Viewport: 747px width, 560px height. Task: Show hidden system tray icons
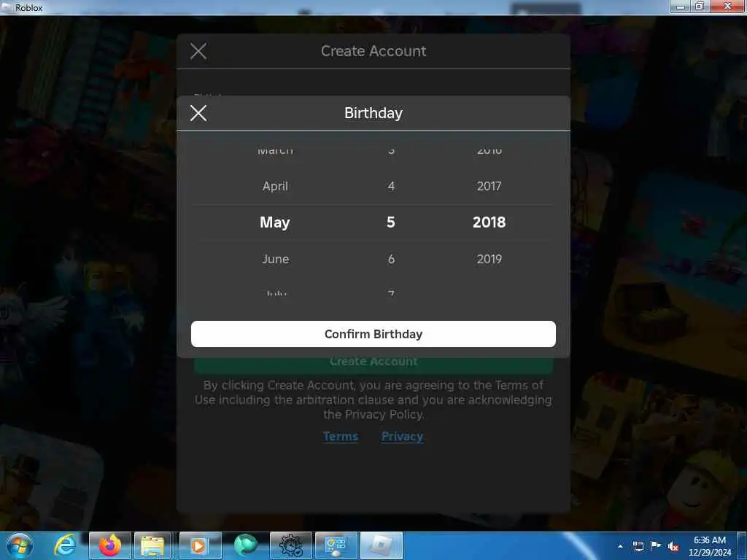(620, 546)
